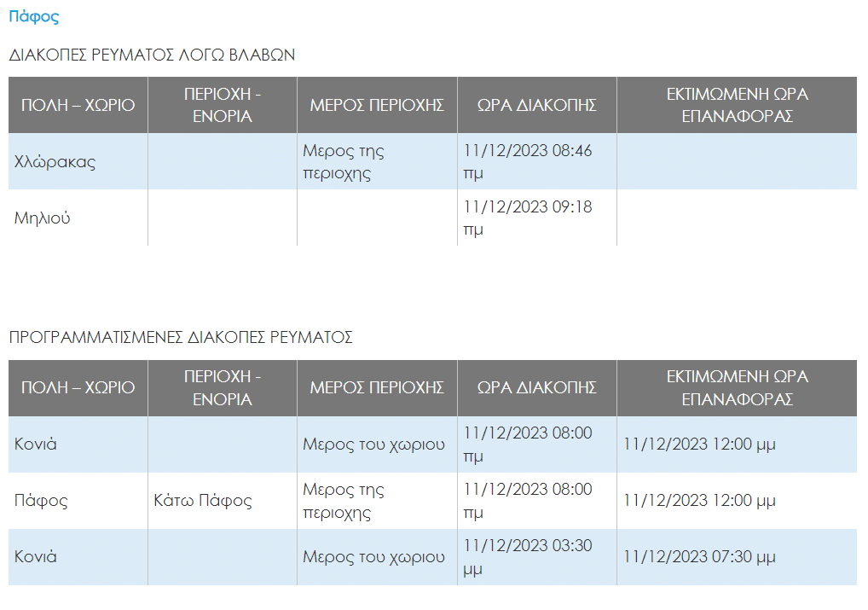Click the ΔΙΑΚΟΠΕΣ ΡΕΥΜΑΤΟΣ ΛΟΓΩ ΒΛΑΒΩΝ heading

[152, 55]
